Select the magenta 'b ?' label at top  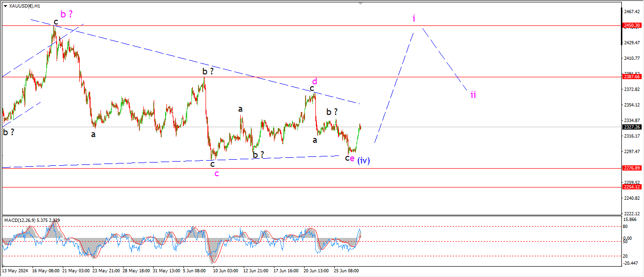(x=66, y=14)
